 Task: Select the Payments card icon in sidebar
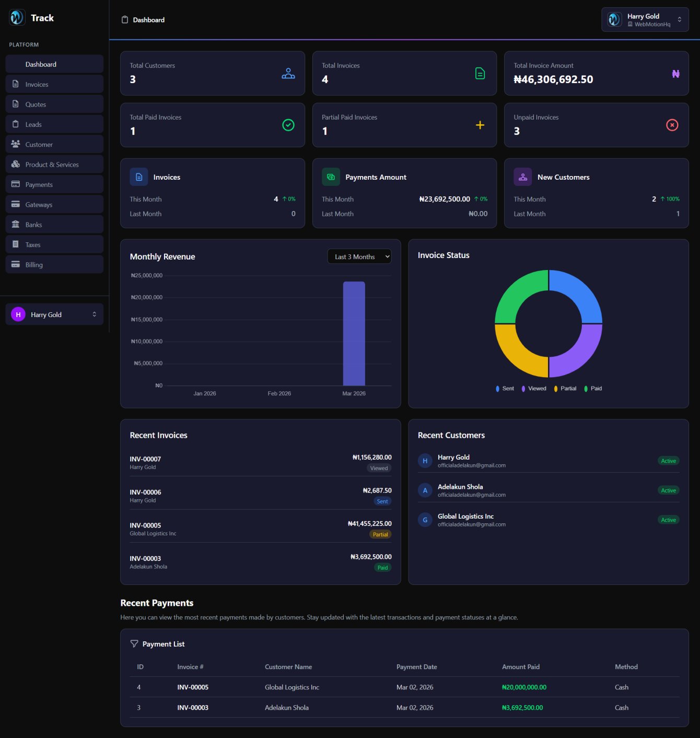[16, 184]
